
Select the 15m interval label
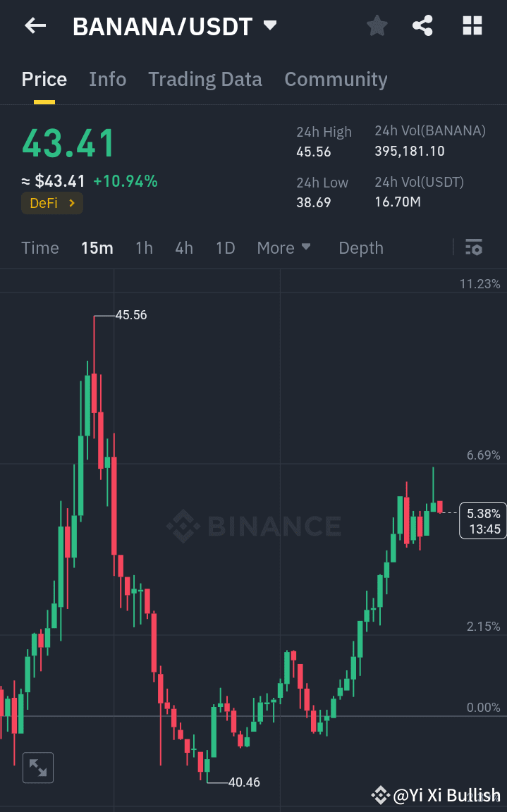pyautogui.click(x=97, y=247)
